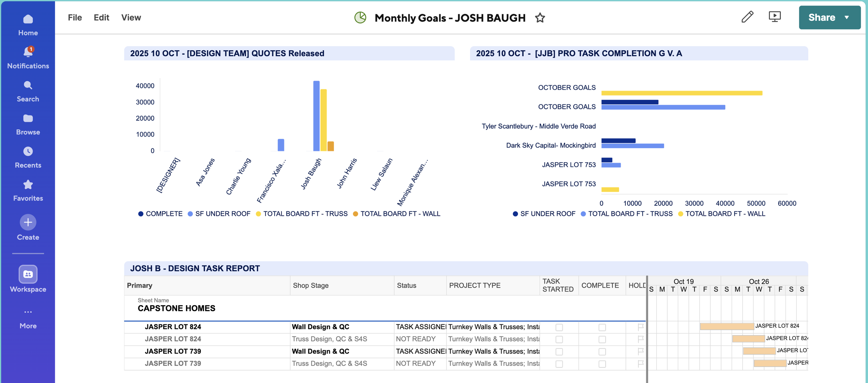868x383 pixels.
Task: Open the View menu
Action: 131,18
